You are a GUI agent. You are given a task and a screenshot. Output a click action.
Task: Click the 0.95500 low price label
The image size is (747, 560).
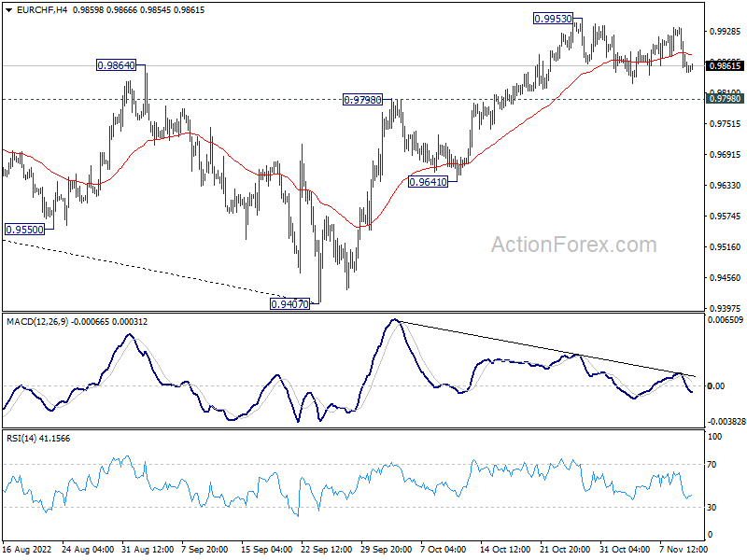tap(25, 230)
